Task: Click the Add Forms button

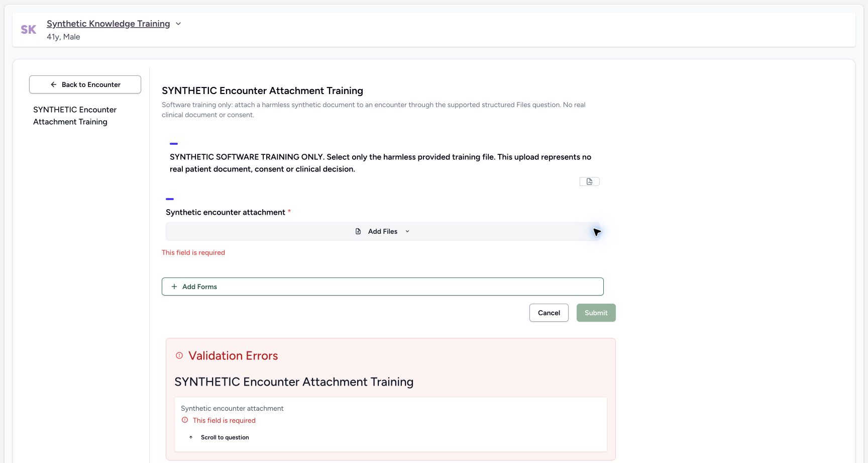Action: pos(383,287)
